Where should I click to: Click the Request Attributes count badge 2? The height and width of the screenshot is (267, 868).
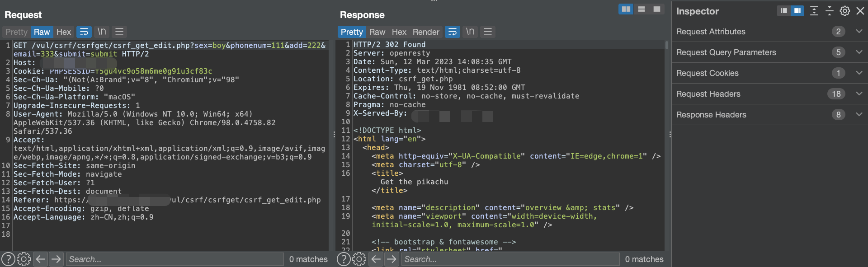(x=838, y=32)
